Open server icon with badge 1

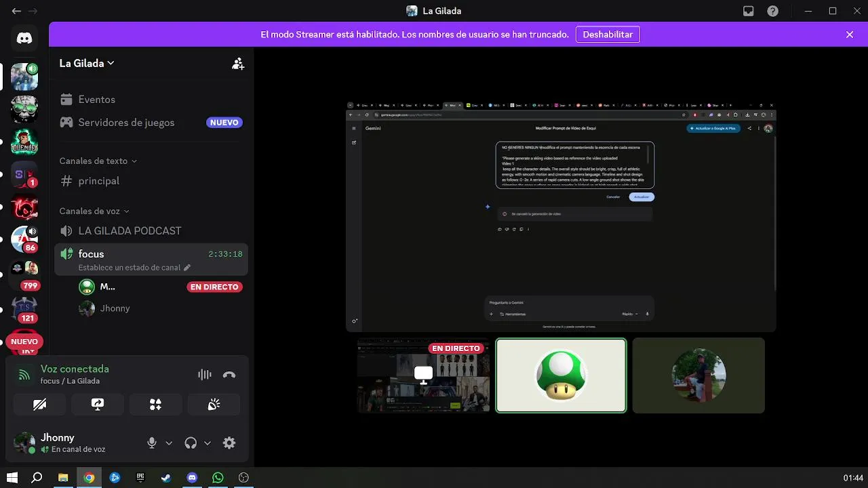tap(24, 175)
